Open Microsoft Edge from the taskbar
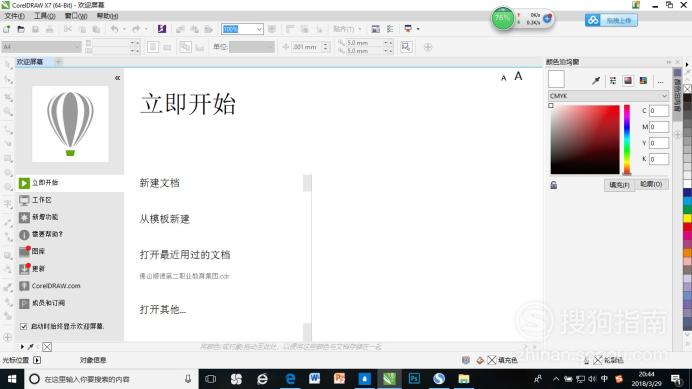Image resolution: width=692 pixels, height=389 pixels. tap(290, 379)
